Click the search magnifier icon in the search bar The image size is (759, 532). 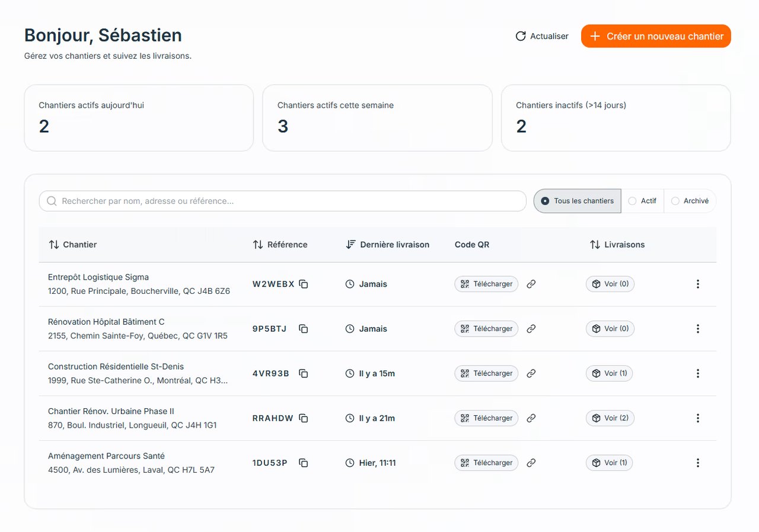tap(52, 201)
